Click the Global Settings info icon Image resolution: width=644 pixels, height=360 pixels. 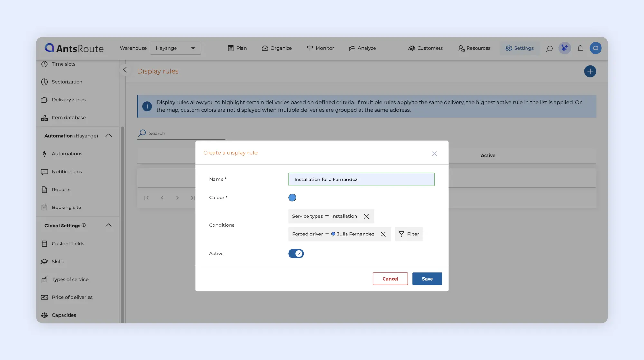click(x=84, y=225)
